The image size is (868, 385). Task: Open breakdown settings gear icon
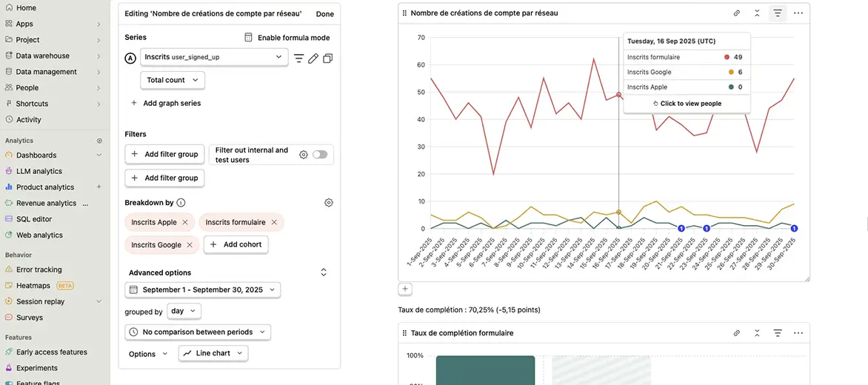[329, 203]
